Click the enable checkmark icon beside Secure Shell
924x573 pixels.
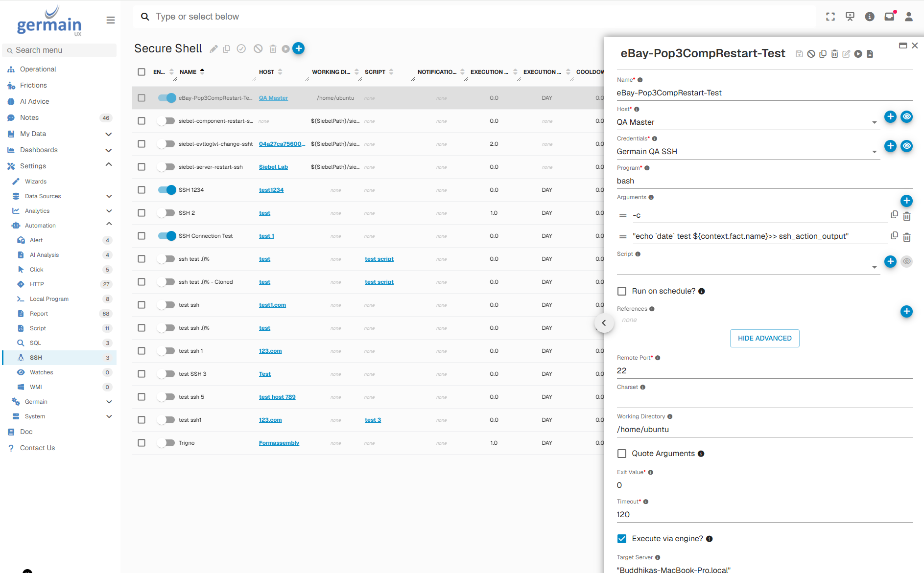point(241,48)
